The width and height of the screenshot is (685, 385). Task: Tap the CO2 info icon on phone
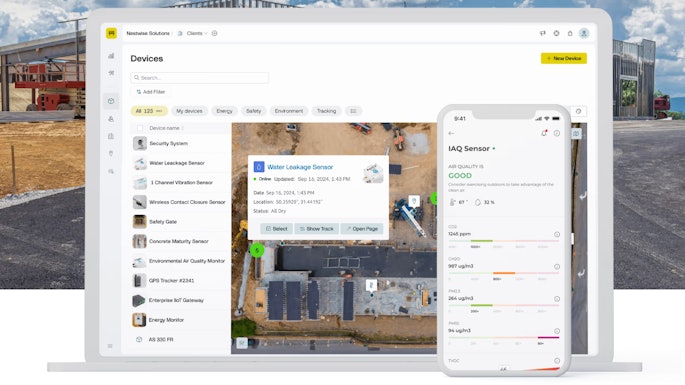pyautogui.click(x=557, y=234)
